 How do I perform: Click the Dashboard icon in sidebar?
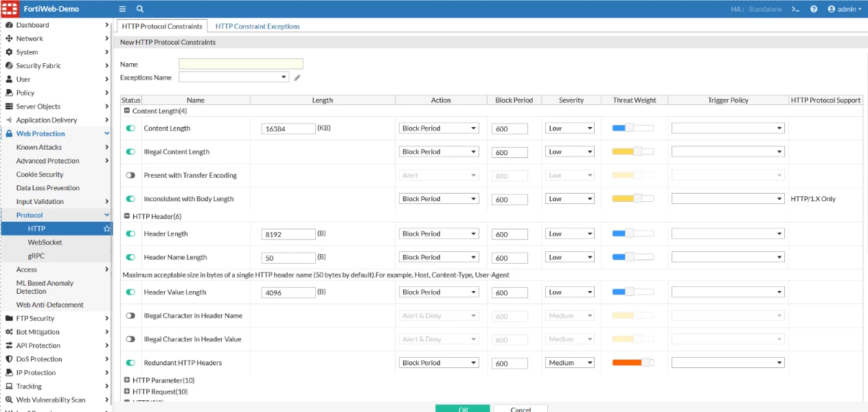click(x=9, y=25)
